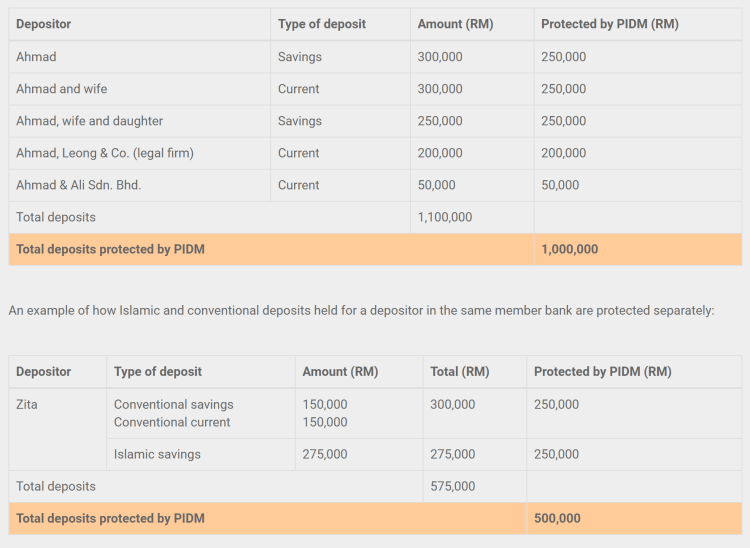Click the protected 50,000 for Ahmad & Ali
750x548 pixels.
click(x=560, y=185)
